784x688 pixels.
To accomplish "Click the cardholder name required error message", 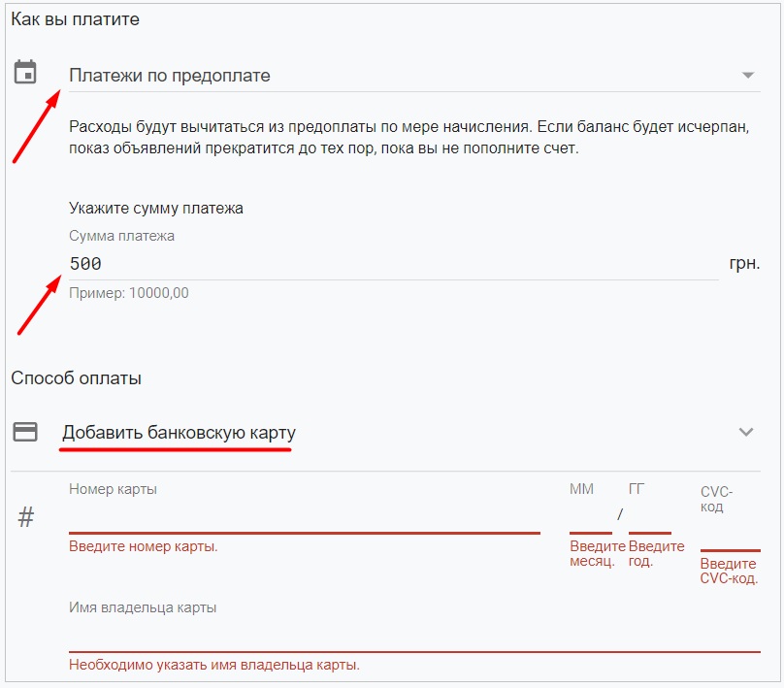I will [214, 665].
